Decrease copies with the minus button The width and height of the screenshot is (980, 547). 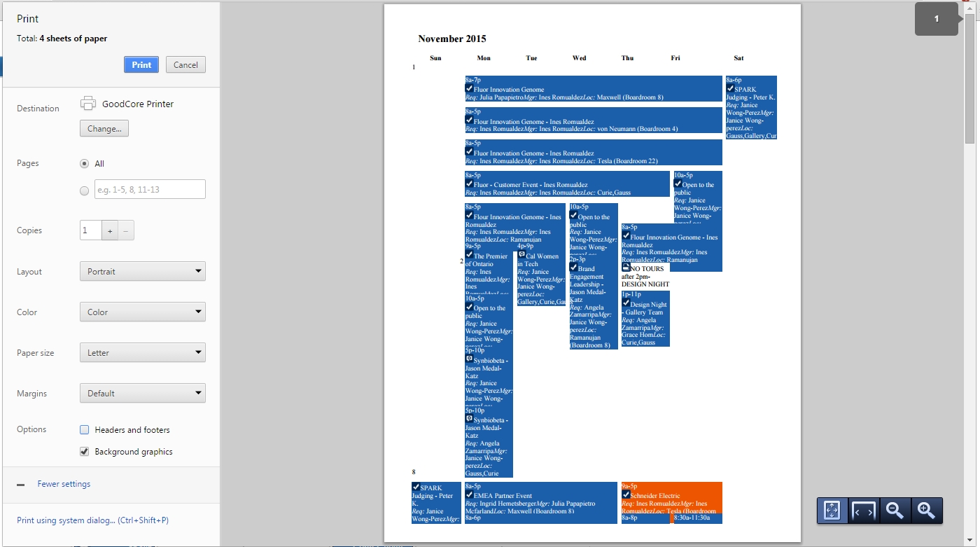click(x=126, y=230)
